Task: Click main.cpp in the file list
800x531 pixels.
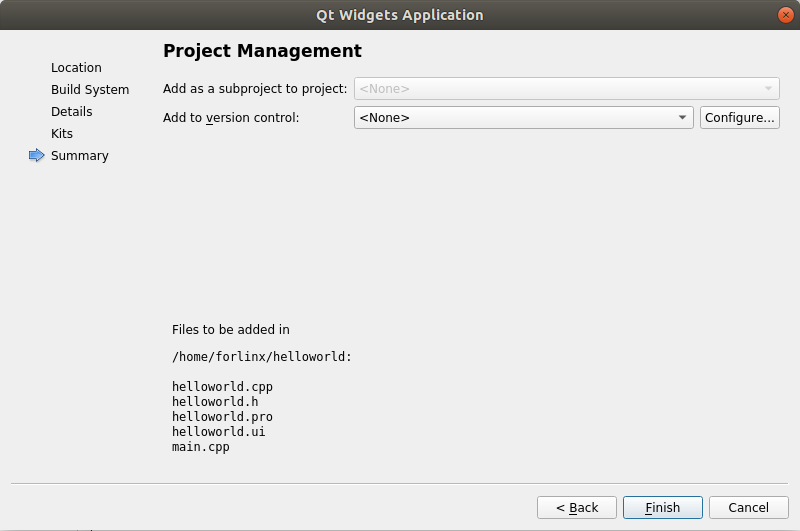Action: [x=201, y=447]
